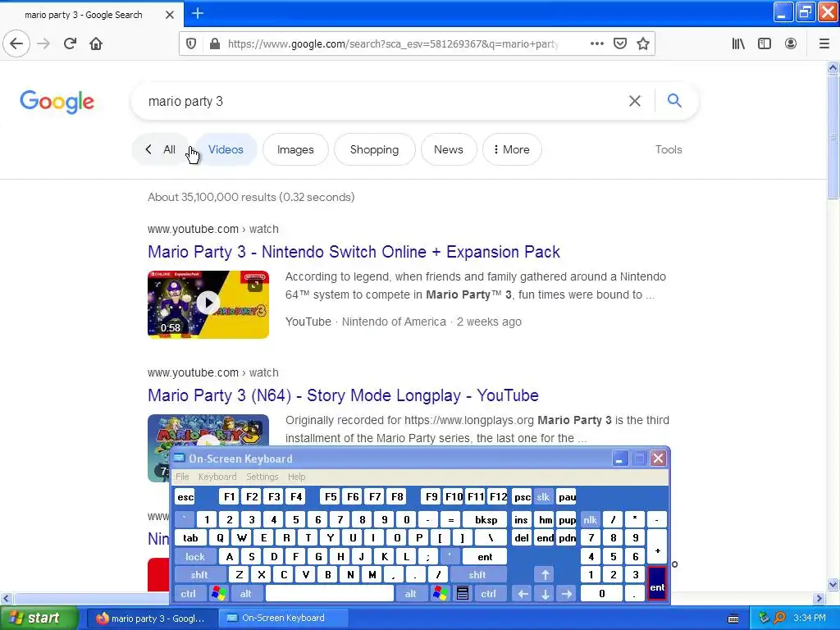Toggle Firefox sidebar view icon
Image resolution: width=840 pixels, height=630 pixels.
(765, 43)
